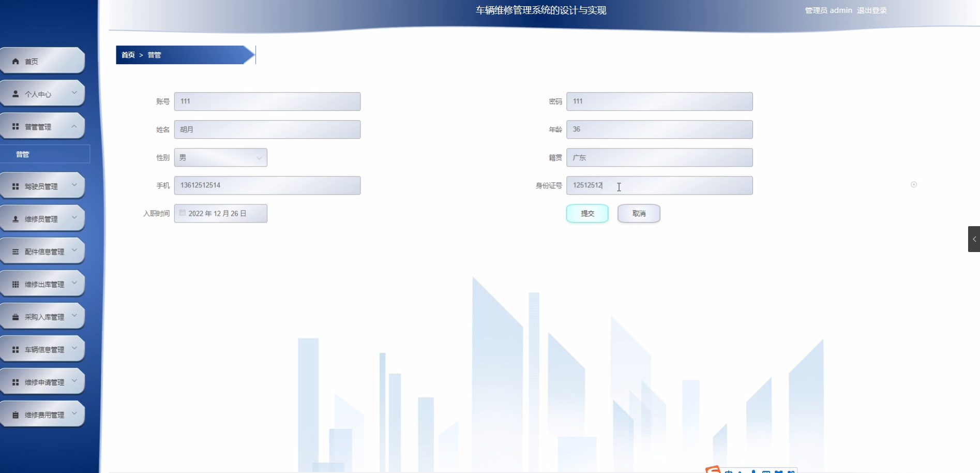Expand the 维修员管理 chevron

click(x=74, y=217)
